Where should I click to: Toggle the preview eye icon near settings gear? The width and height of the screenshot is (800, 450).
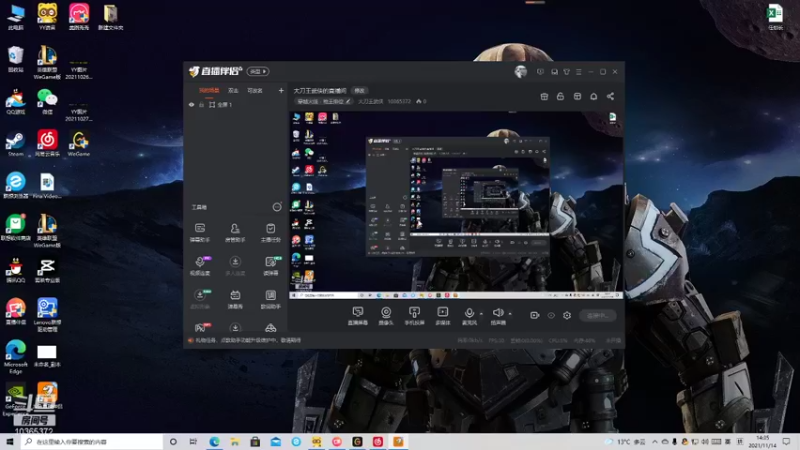551,315
